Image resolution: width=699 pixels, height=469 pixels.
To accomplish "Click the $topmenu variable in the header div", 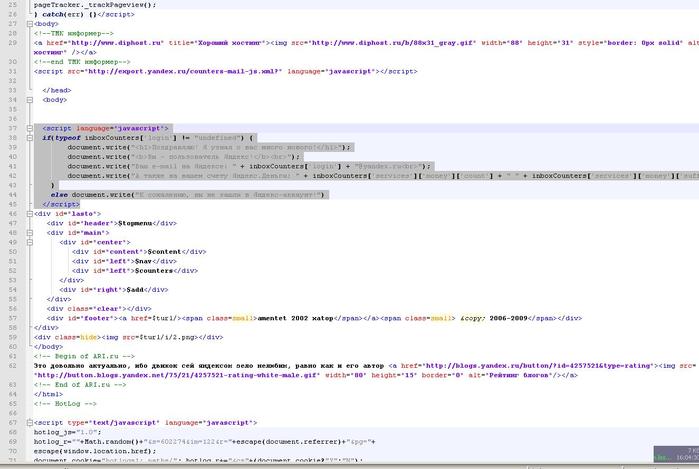I will click(135, 223).
